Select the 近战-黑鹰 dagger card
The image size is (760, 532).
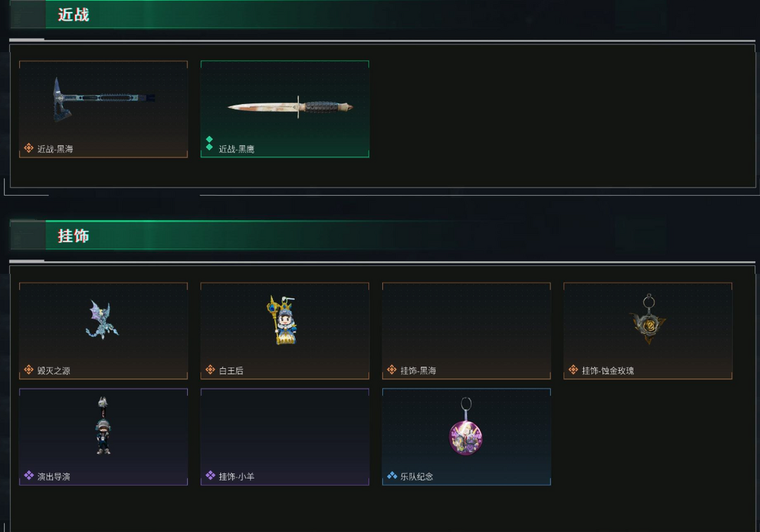[x=285, y=109]
